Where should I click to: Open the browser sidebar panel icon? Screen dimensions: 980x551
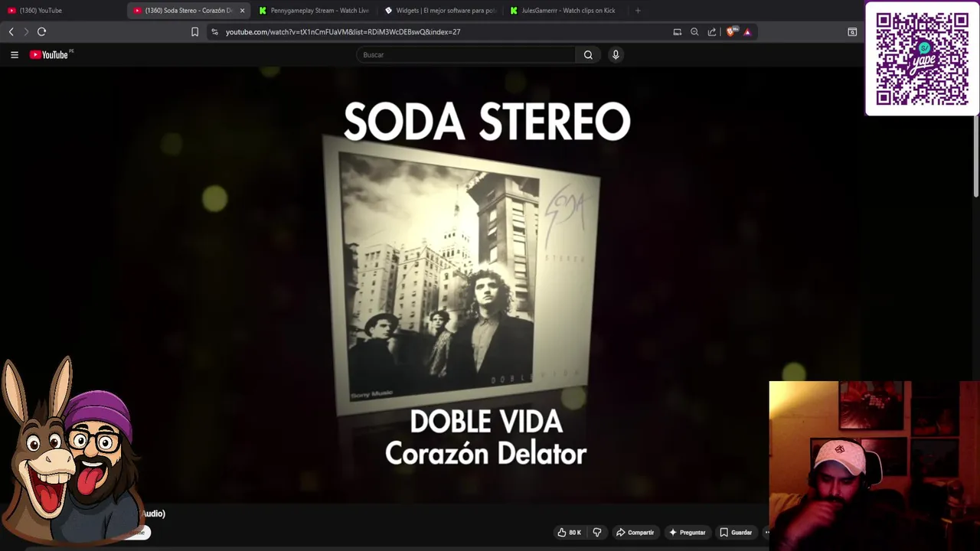point(852,31)
